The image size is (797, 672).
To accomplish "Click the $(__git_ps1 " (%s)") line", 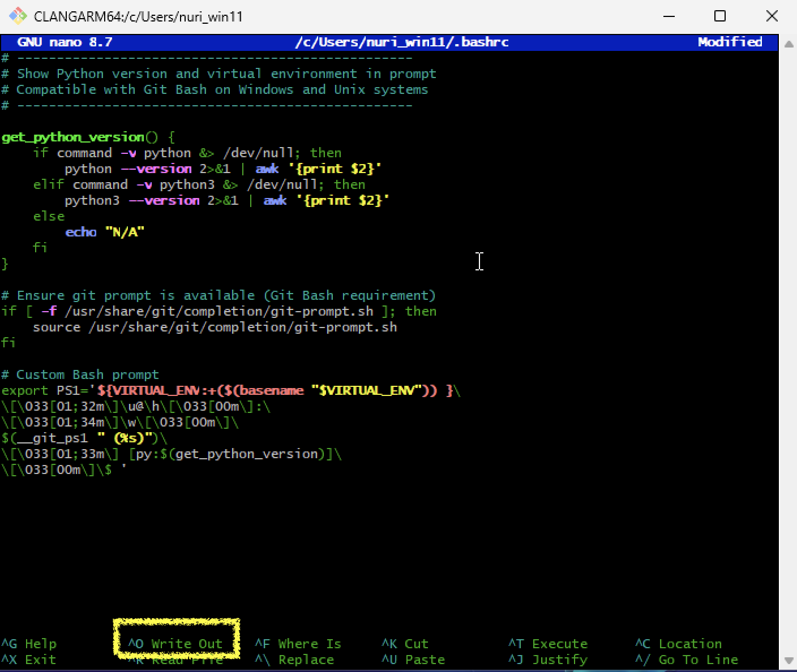I will pos(84,438).
